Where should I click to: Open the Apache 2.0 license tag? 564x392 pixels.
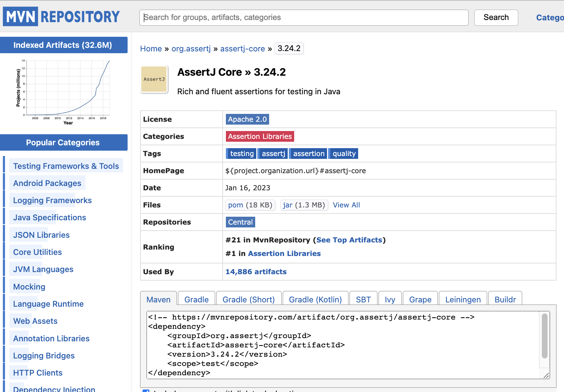coord(247,119)
